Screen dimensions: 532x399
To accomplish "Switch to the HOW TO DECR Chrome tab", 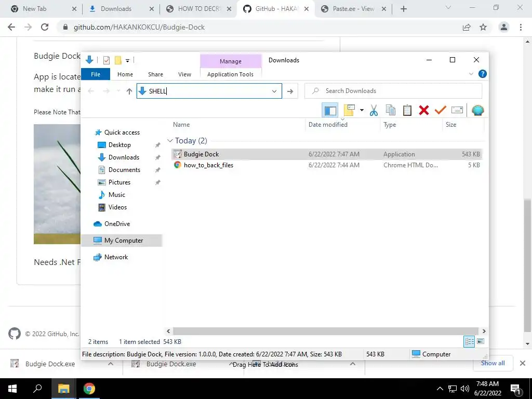I will coord(198,9).
